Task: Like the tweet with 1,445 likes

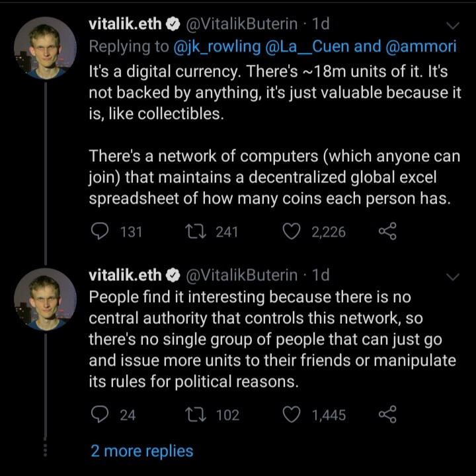Action: point(292,415)
